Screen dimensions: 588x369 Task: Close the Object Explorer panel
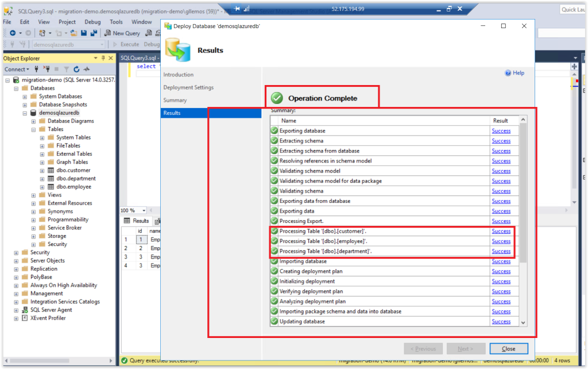pos(111,58)
